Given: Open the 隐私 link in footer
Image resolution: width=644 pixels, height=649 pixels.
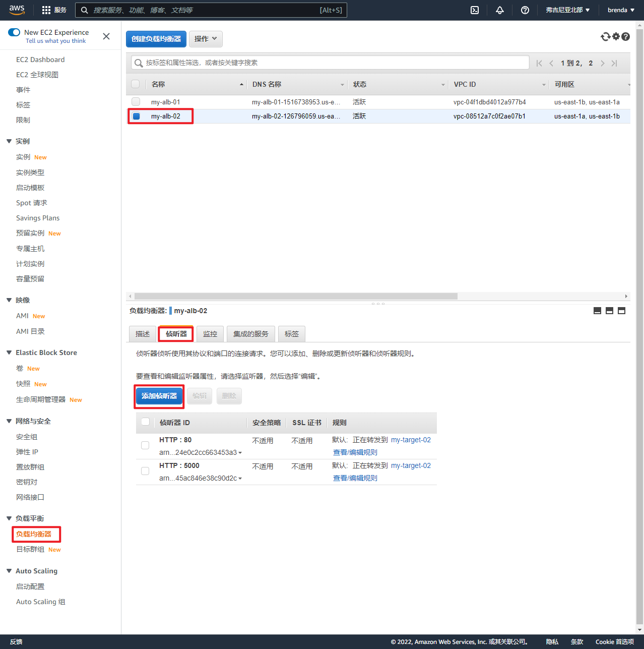Looking at the screenshot, I should pyautogui.click(x=552, y=642).
